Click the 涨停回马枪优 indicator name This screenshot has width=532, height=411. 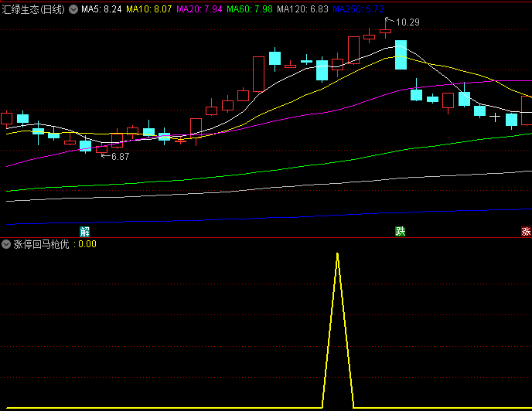tap(41, 244)
